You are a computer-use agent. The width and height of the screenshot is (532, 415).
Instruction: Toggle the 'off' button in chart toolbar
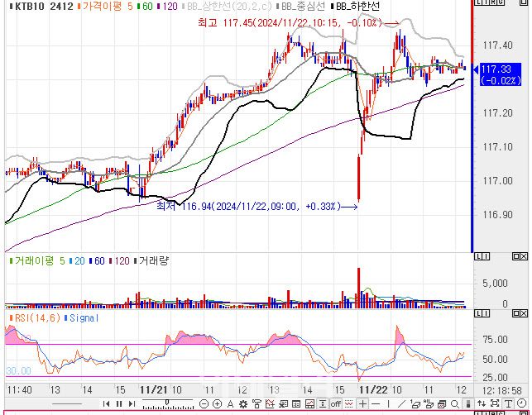point(335,404)
